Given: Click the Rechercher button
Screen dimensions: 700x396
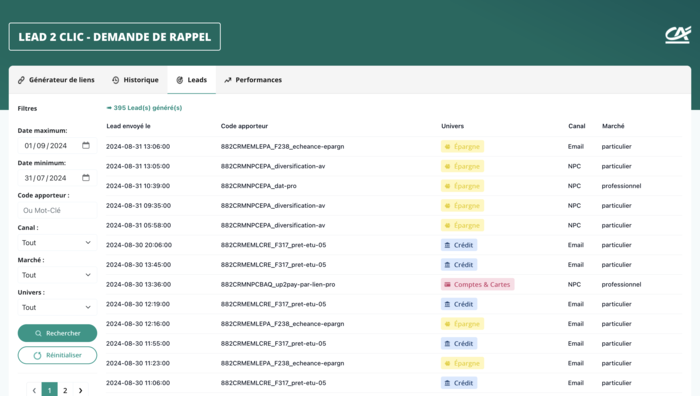Looking at the screenshot, I should point(57,333).
